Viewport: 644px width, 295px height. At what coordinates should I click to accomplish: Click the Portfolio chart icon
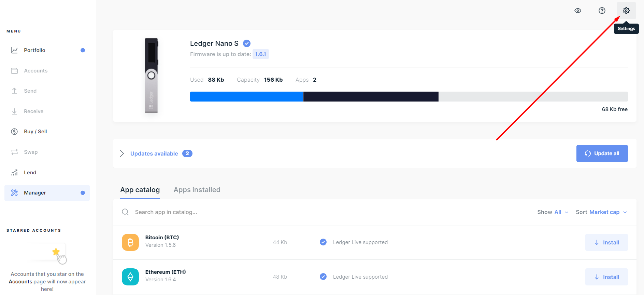click(x=14, y=50)
